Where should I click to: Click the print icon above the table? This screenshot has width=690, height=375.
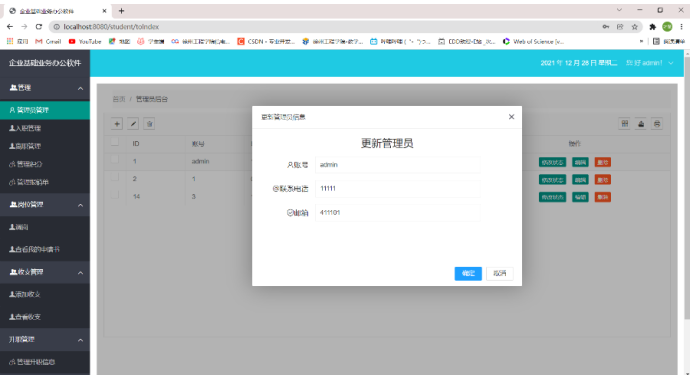[x=657, y=124]
